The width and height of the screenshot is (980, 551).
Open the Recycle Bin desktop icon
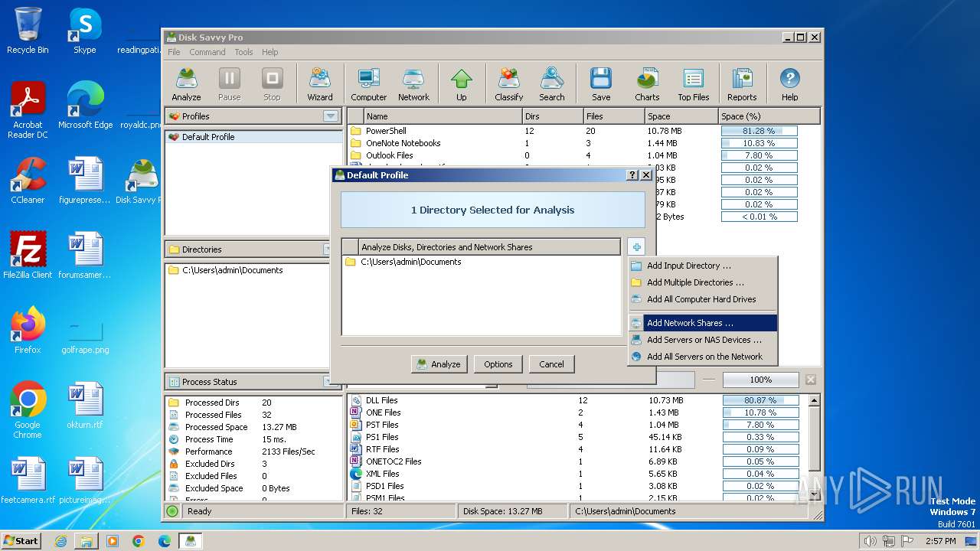(x=28, y=31)
